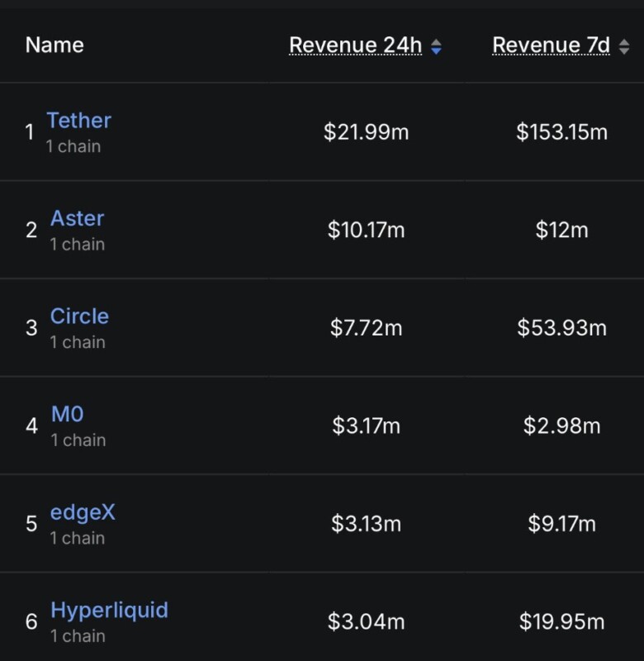644x661 pixels.
Task: Open the Tether protocol link
Action: coord(79,121)
